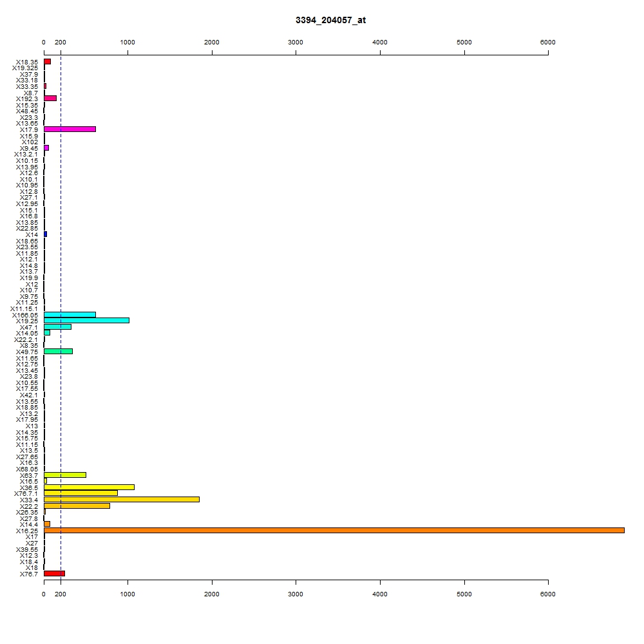
Task: Click the row label X13.45
Action: 26,370
